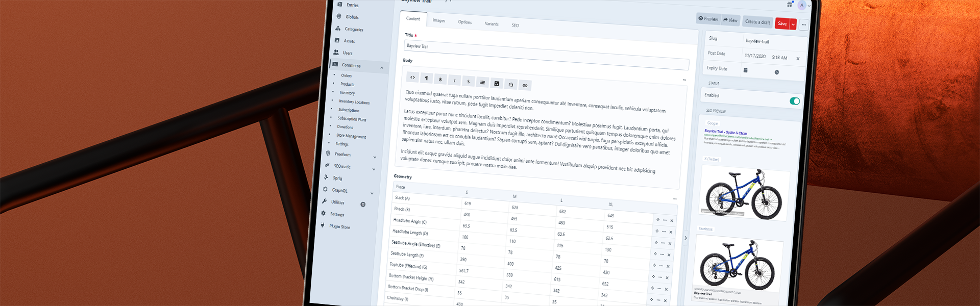
Task: Open the Save button dropdown arrow
Action: tap(793, 24)
